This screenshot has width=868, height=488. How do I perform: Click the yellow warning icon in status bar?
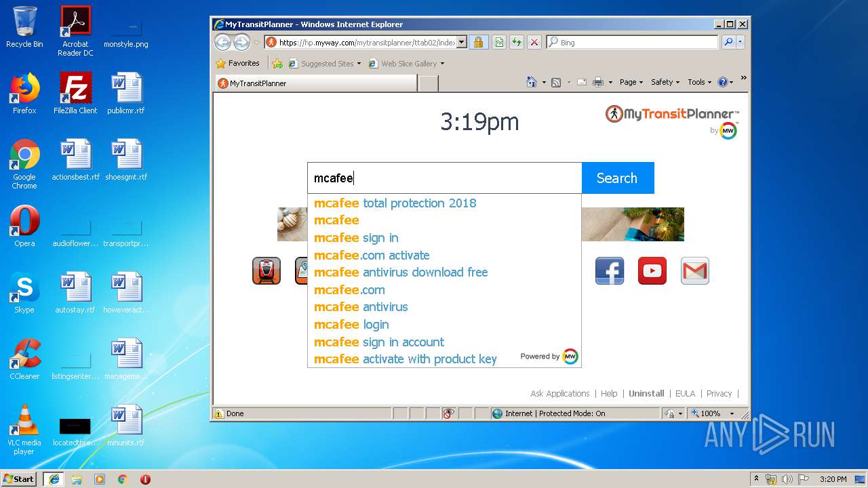[218, 413]
